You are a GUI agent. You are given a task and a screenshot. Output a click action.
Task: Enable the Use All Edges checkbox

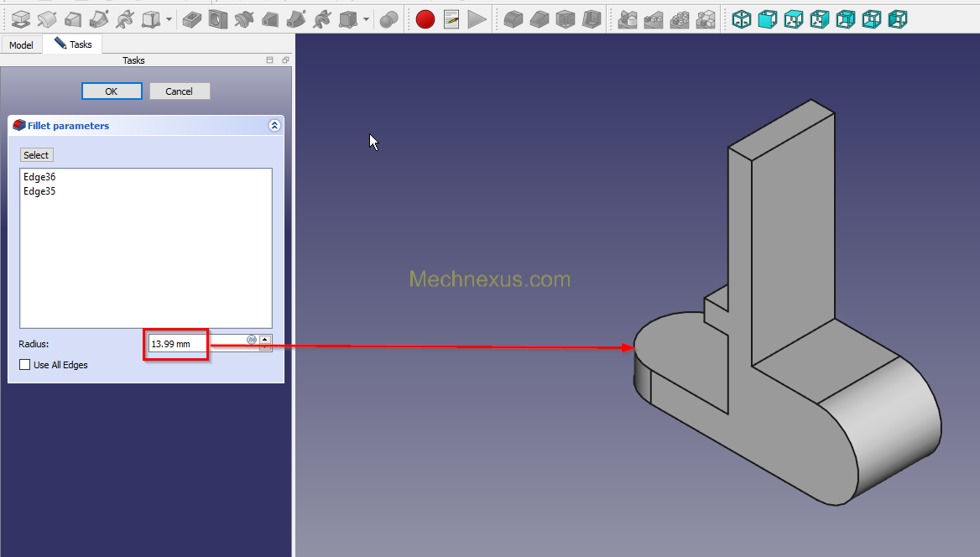pyautogui.click(x=25, y=365)
